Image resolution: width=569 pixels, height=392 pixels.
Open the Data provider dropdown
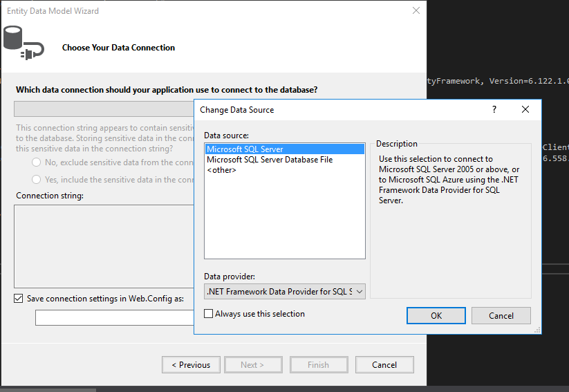285,292
